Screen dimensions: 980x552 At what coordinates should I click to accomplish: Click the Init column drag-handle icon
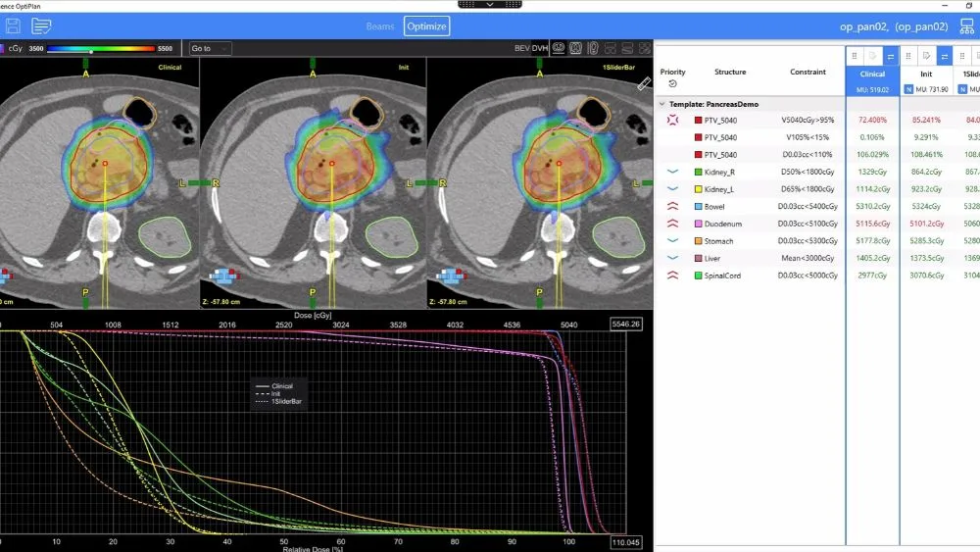pyautogui.click(x=908, y=56)
